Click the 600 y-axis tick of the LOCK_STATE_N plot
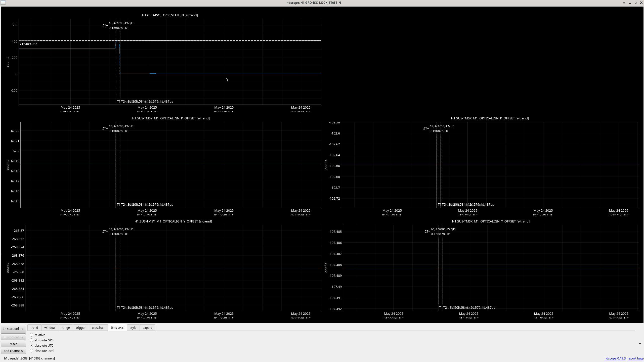644x362 pixels. click(14, 25)
